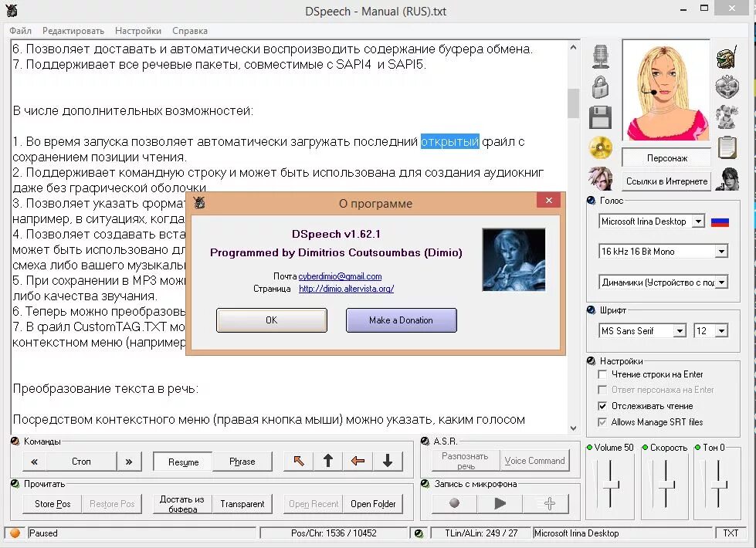Click the blonde avatar character image
This screenshot has height=548, width=756.
(666, 90)
